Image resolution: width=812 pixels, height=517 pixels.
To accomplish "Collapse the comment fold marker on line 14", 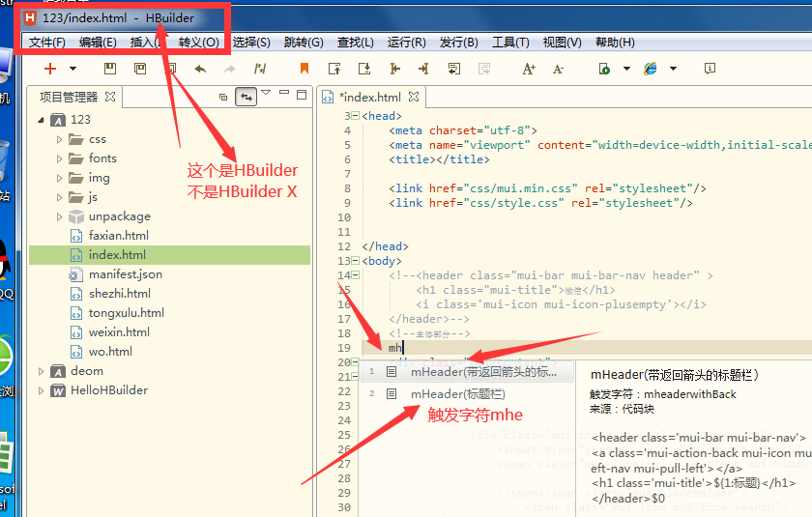I will coord(356,275).
